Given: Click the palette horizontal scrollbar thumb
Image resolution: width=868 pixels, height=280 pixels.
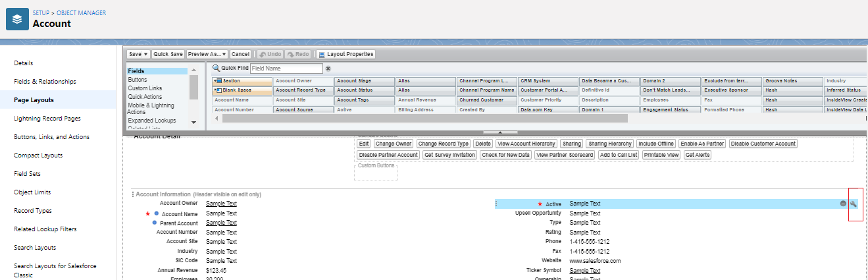Looking at the screenshot, I should click(425, 119).
